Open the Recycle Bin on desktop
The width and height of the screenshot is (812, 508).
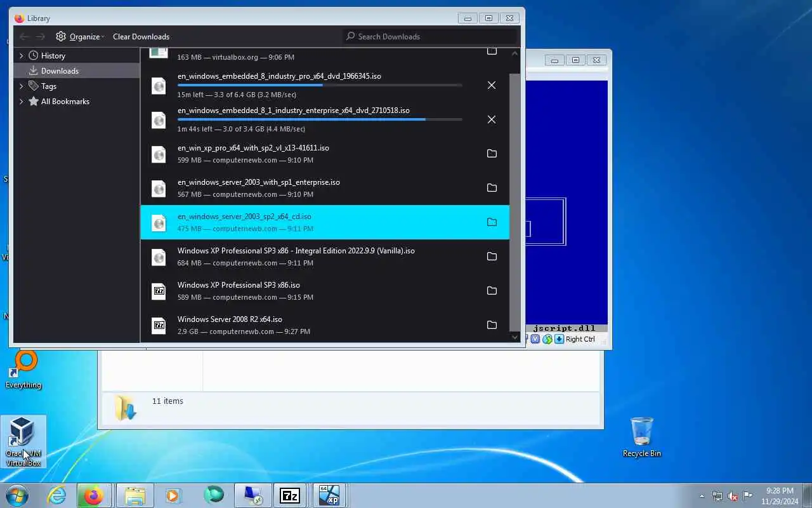(642, 437)
